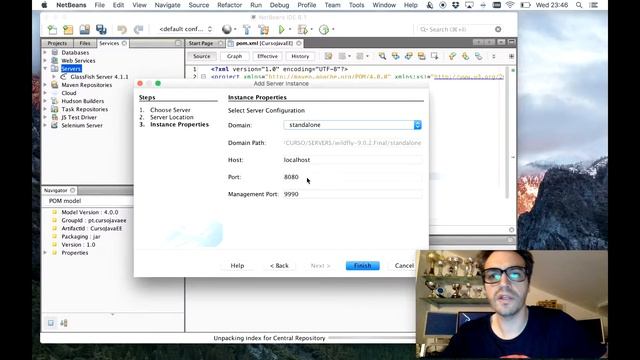
Task: Click the Save All toolbar icon
Action: [101, 29]
